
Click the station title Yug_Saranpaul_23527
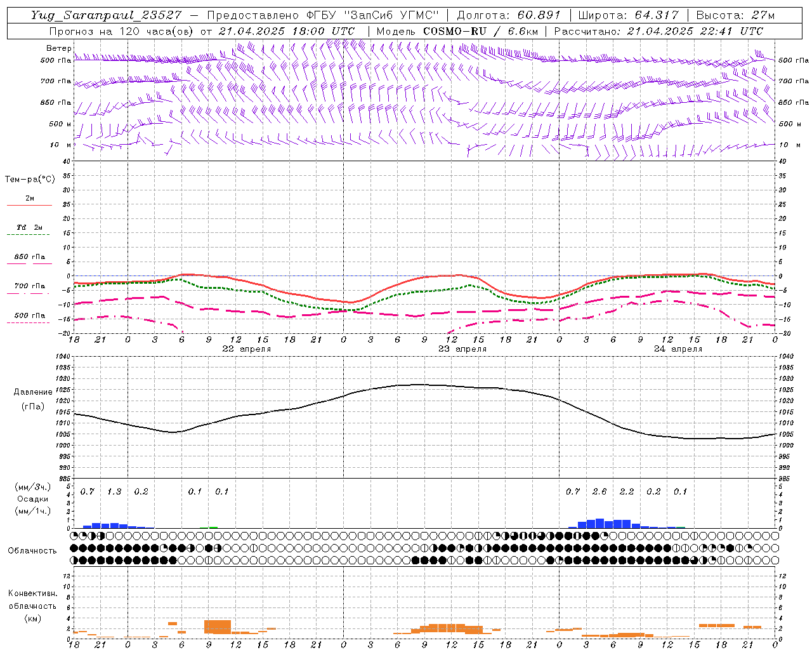[x=106, y=15]
